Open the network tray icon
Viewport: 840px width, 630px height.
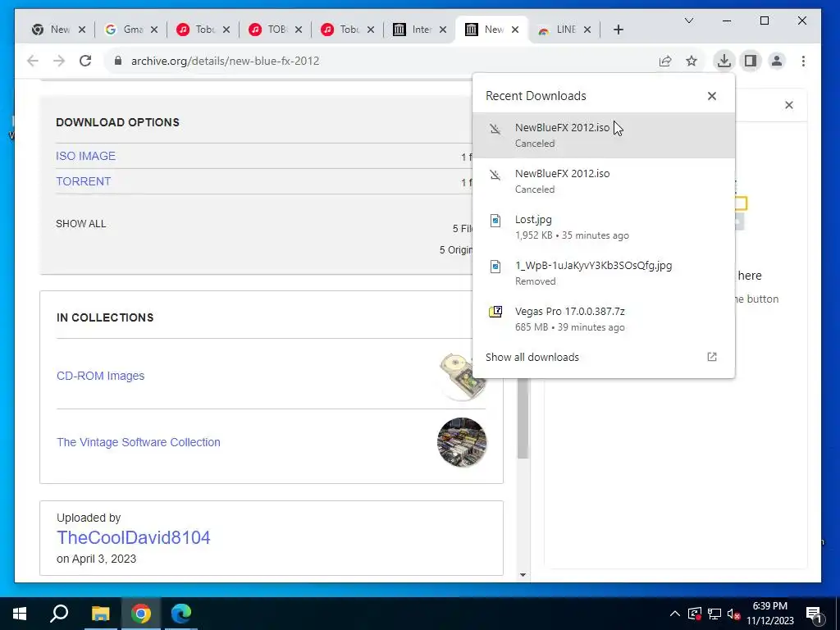pyautogui.click(x=714, y=614)
